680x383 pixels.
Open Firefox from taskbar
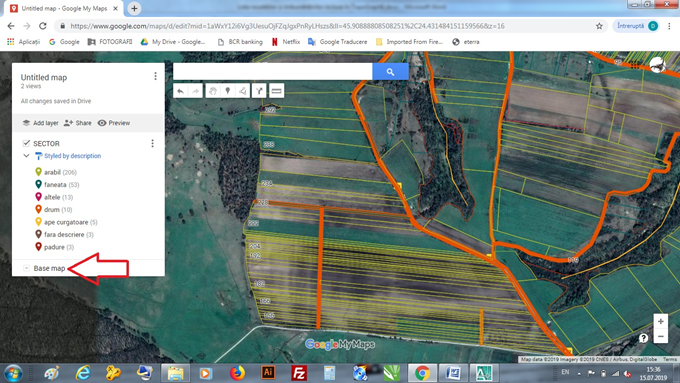[237, 373]
